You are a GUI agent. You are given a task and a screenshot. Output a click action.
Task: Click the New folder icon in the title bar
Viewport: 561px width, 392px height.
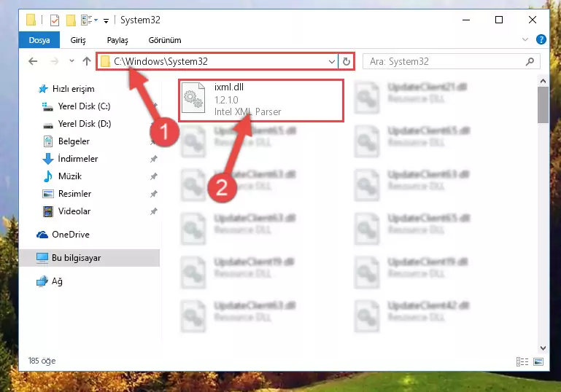tap(71, 20)
